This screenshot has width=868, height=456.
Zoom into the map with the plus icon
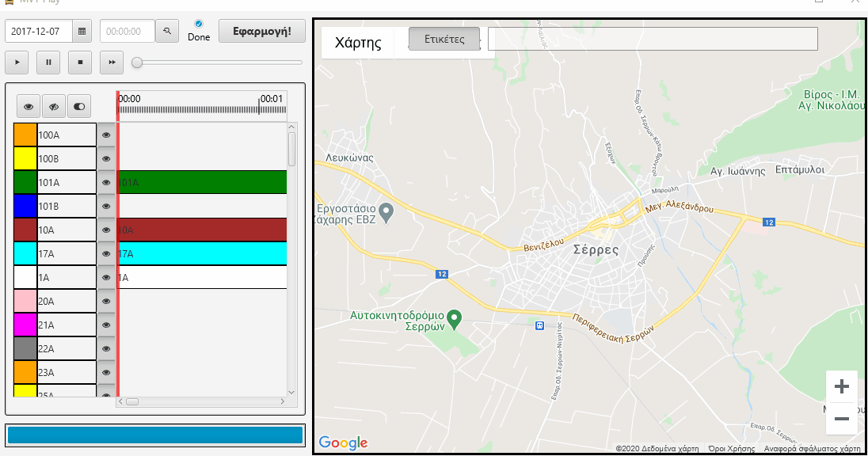[841, 386]
